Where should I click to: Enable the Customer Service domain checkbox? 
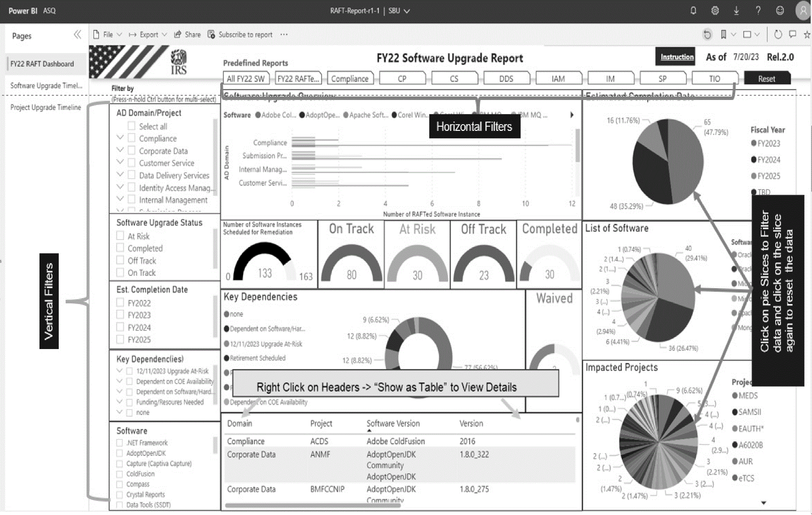[132, 163]
